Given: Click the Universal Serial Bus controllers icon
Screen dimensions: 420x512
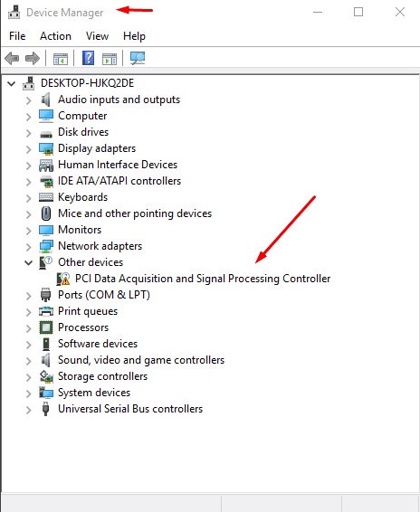Looking at the screenshot, I should tap(46, 409).
